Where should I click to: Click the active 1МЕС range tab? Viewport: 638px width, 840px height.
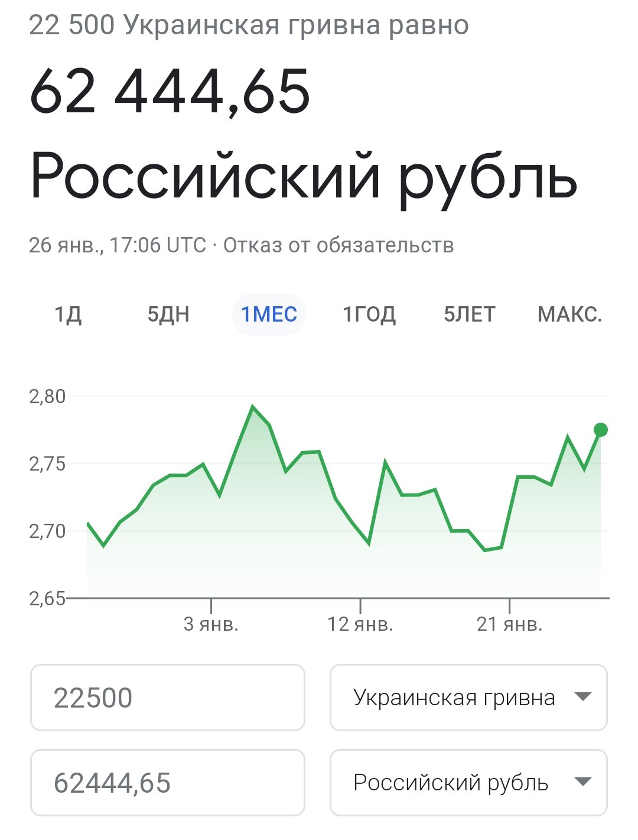(x=269, y=314)
